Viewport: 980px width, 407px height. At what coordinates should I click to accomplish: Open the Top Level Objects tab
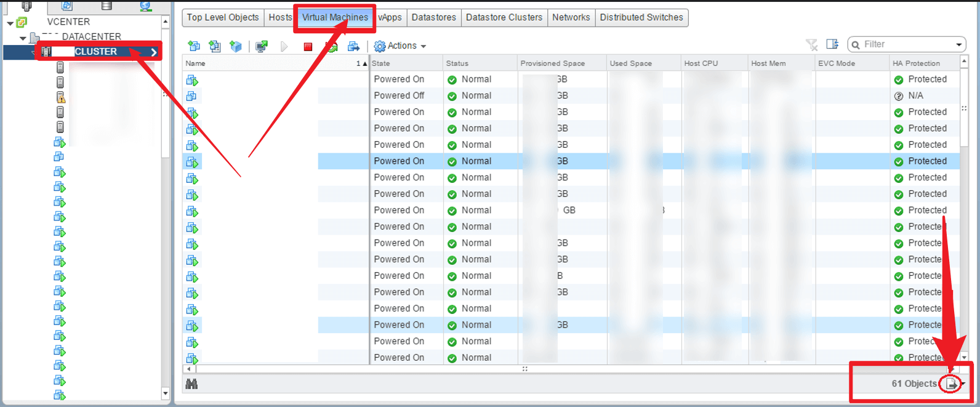223,17
